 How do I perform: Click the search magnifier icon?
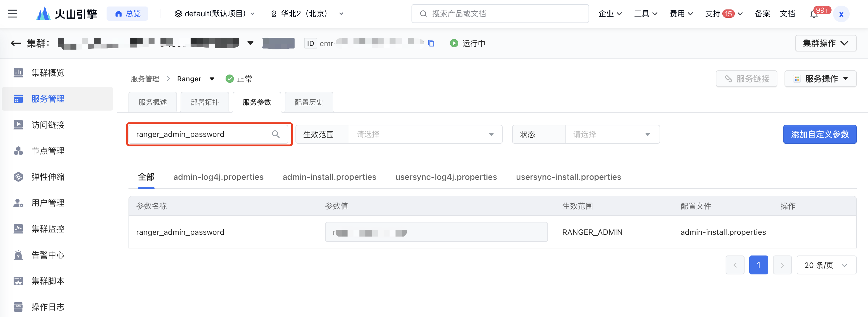click(276, 134)
